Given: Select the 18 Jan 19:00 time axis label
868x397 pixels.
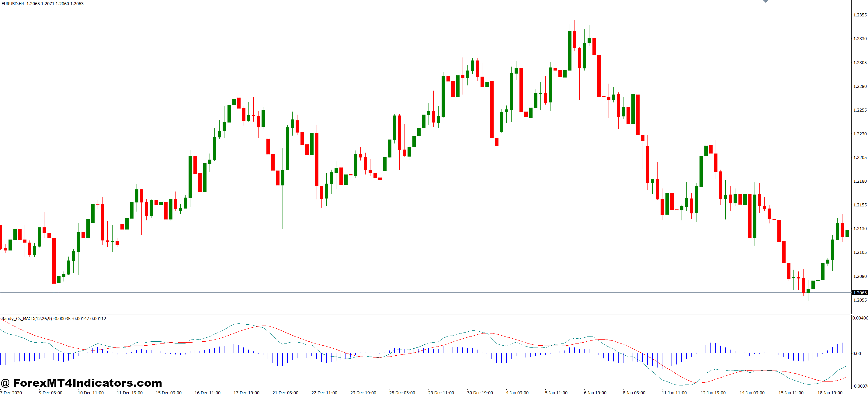Looking at the screenshot, I should (x=832, y=393).
